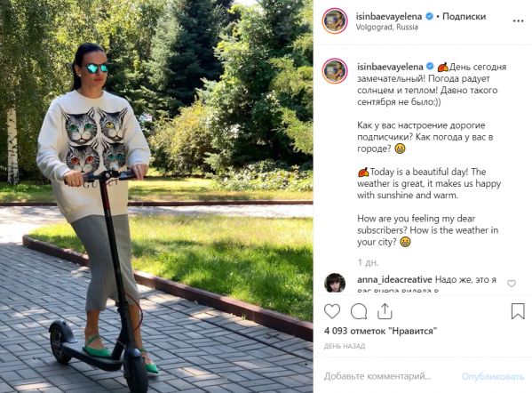Screen dimensions: 532x393
Task: Click the isinbaevayelena username in header
Action: (389, 16)
